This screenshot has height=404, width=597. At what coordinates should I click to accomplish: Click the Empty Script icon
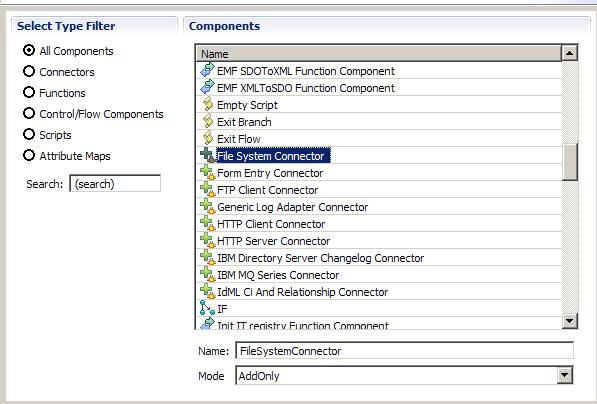(x=208, y=104)
